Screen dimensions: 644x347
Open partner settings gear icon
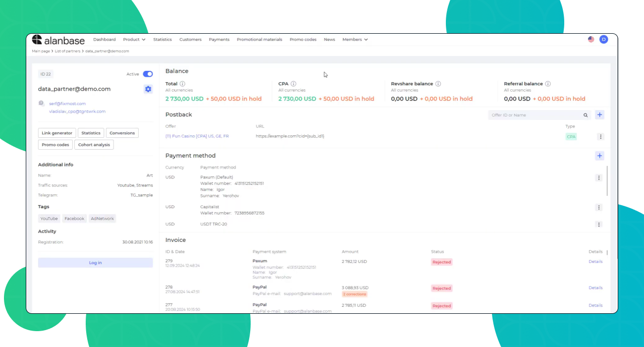point(148,89)
